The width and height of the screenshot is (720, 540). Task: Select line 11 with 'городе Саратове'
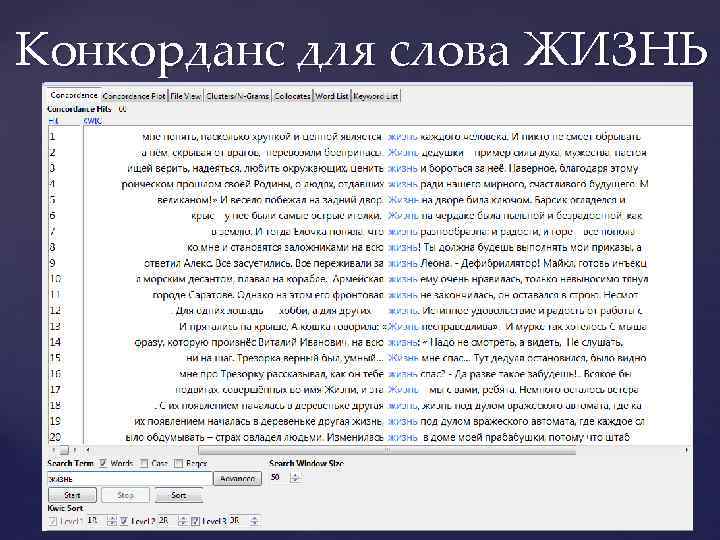[x=370, y=295]
